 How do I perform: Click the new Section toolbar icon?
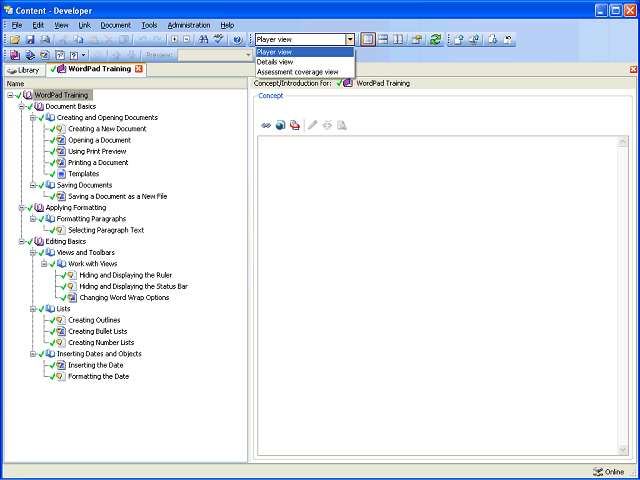click(30, 55)
